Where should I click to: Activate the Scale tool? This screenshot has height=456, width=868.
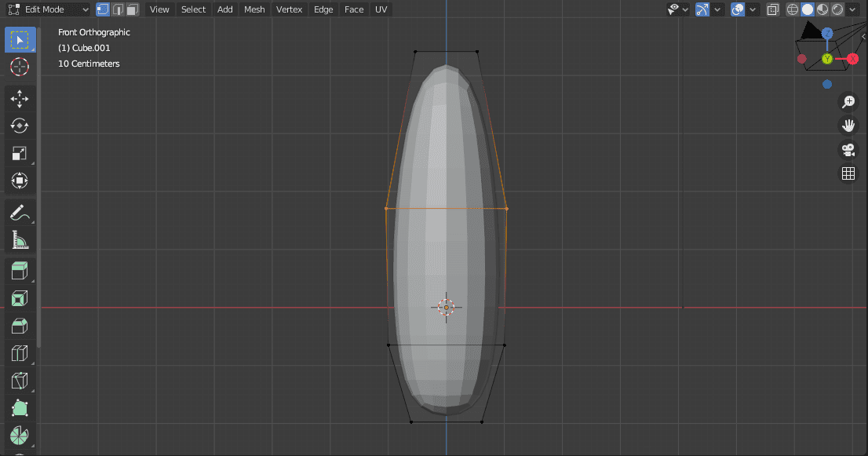(20, 153)
